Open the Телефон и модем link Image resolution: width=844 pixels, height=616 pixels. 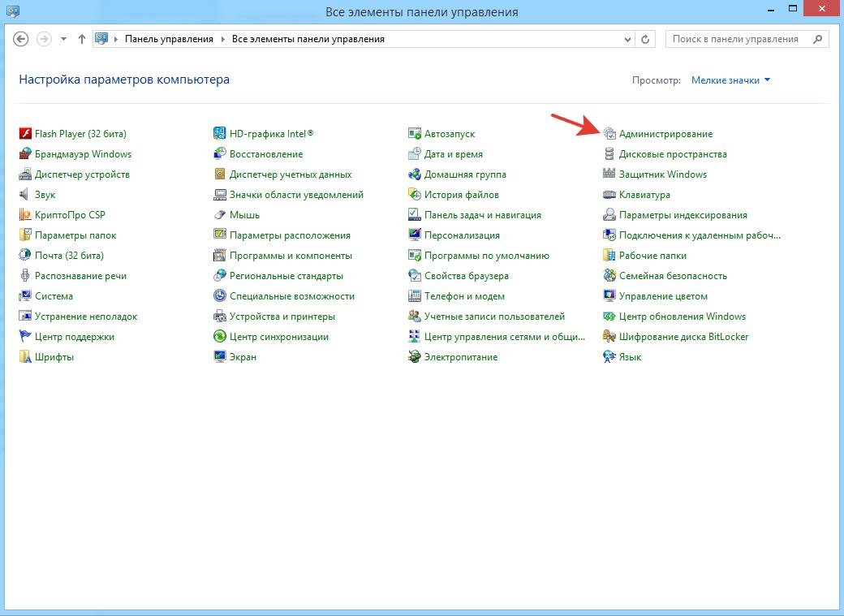coord(464,296)
